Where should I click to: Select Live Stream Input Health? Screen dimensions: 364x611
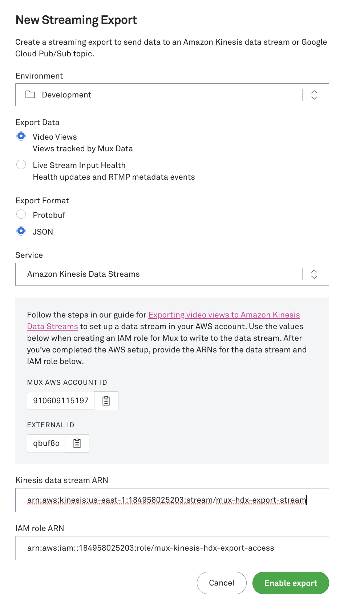[21, 164]
